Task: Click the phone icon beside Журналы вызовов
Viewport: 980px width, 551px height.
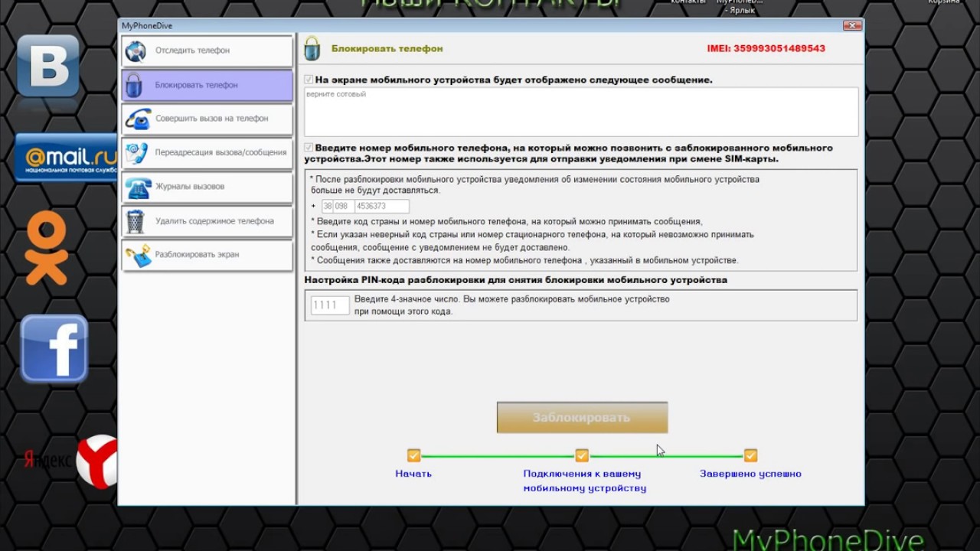Action: [x=137, y=187]
